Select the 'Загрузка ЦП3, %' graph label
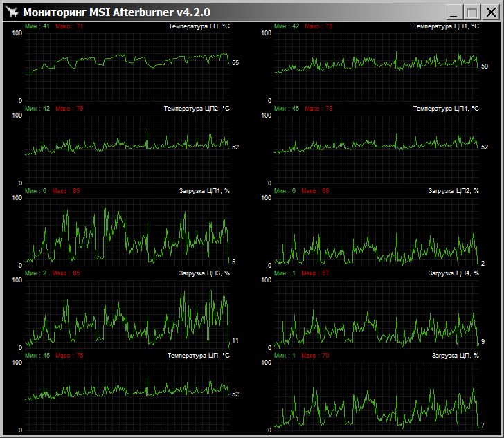504x438 pixels. pos(203,273)
